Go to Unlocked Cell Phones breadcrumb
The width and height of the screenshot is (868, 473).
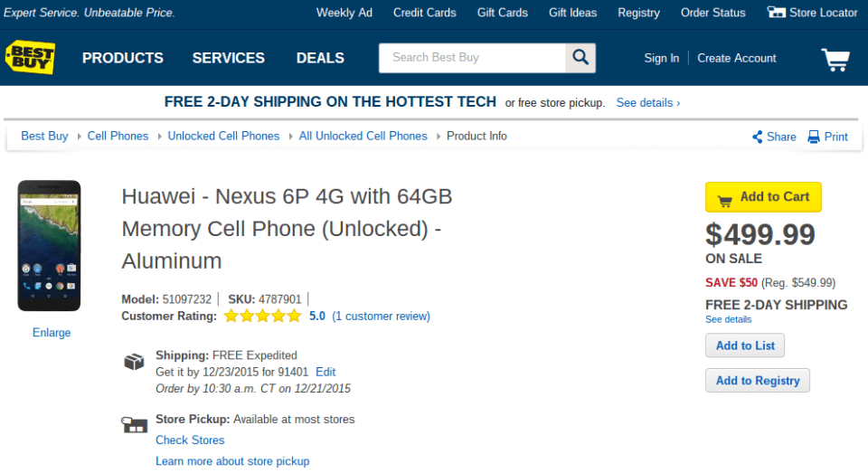pyautogui.click(x=223, y=136)
